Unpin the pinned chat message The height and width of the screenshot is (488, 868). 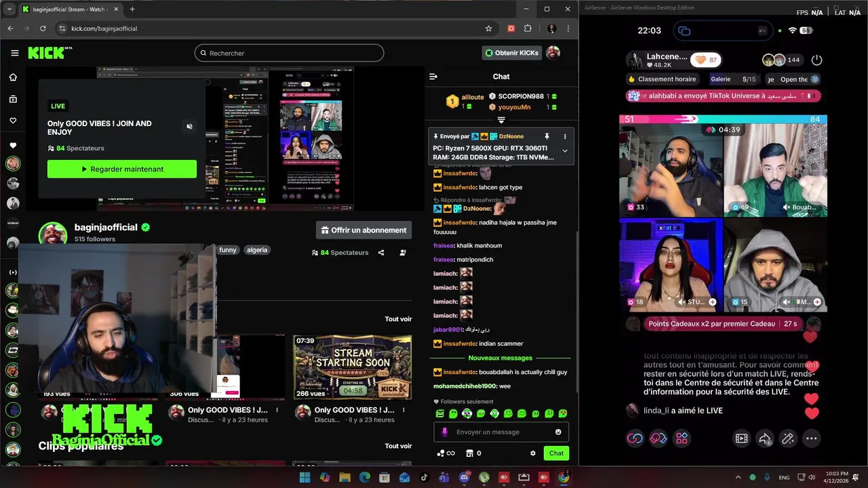(547, 136)
